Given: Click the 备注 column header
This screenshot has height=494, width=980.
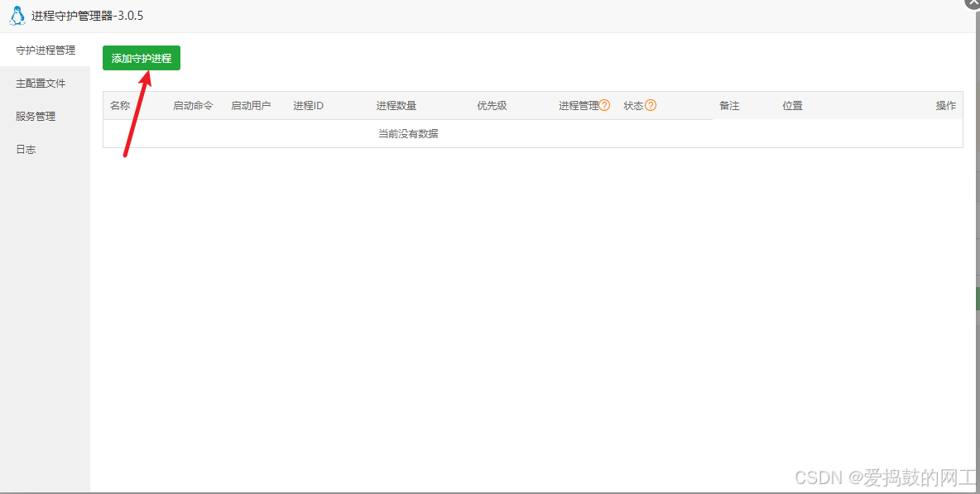Looking at the screenshot, I should pyautogui.click(x=729, y=106).
